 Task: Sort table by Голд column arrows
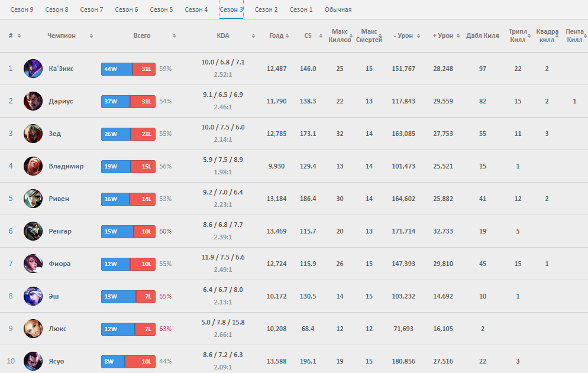(287, 35)
